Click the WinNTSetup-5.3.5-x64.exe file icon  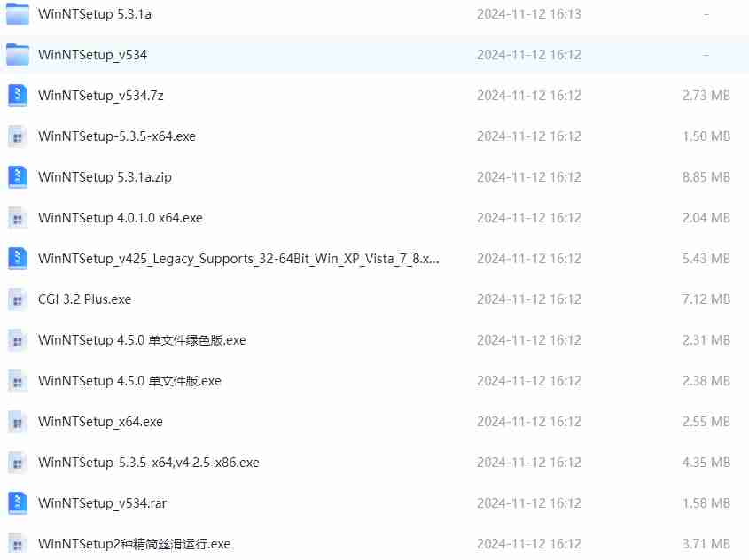click(18, 136)
